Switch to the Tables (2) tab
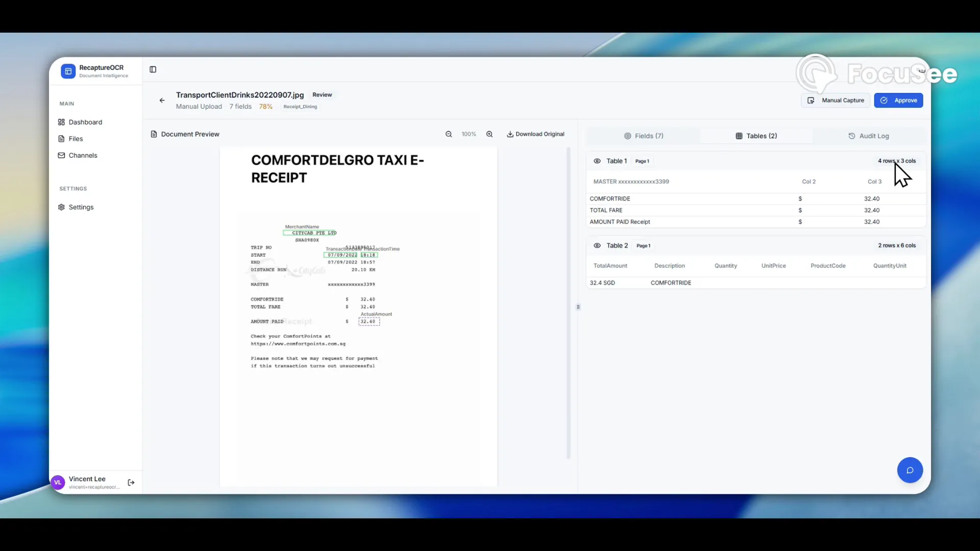 756,136
